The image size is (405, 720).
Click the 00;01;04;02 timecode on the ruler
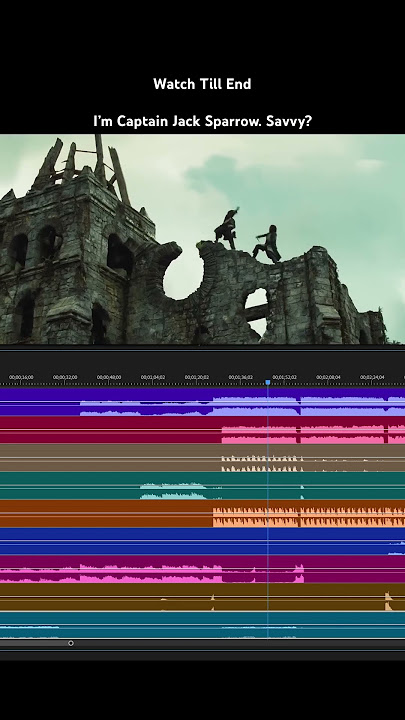point(153,377)
